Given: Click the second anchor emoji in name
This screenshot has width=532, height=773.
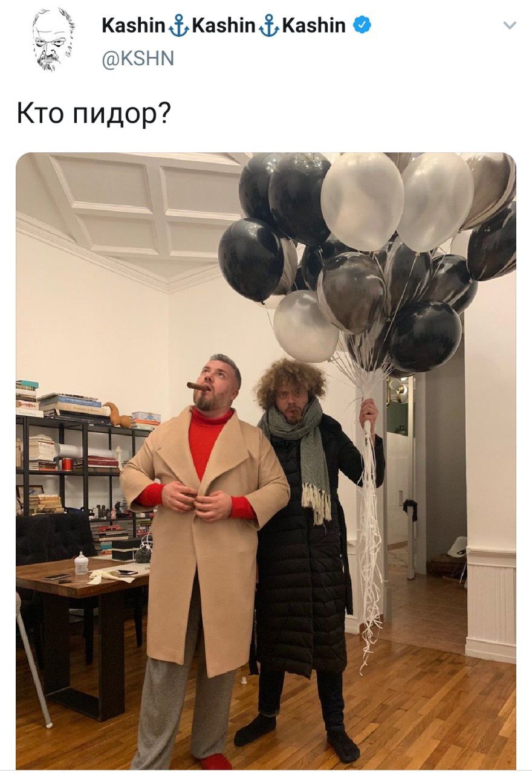Looking at the screenshot, I should (x=270, y=26).
